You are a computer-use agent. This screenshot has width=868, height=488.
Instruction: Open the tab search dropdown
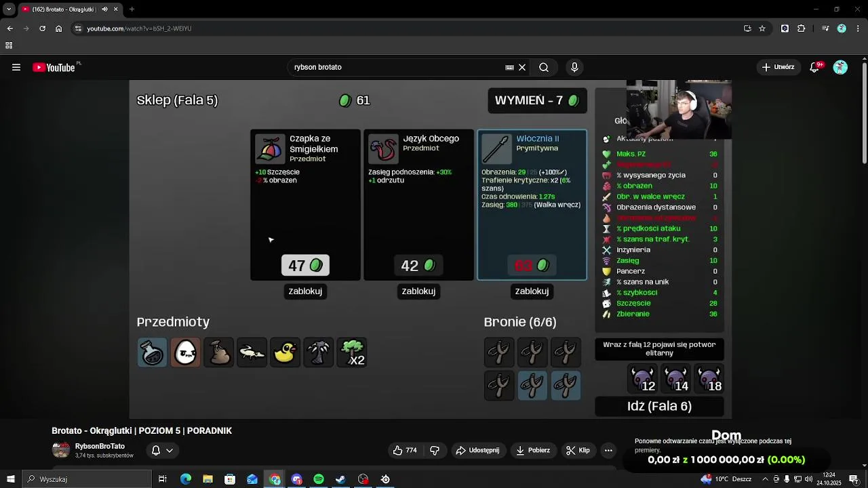pos(9,9)
